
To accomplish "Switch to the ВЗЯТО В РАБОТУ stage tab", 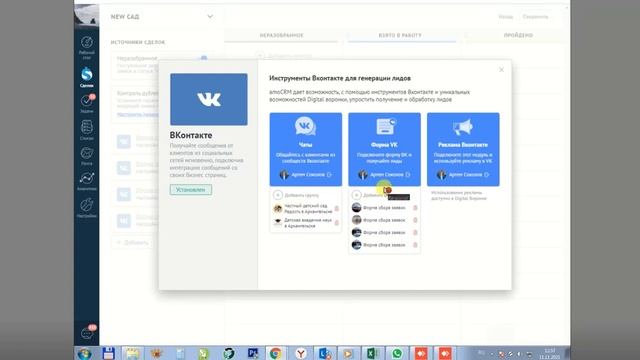I will 400,36.
